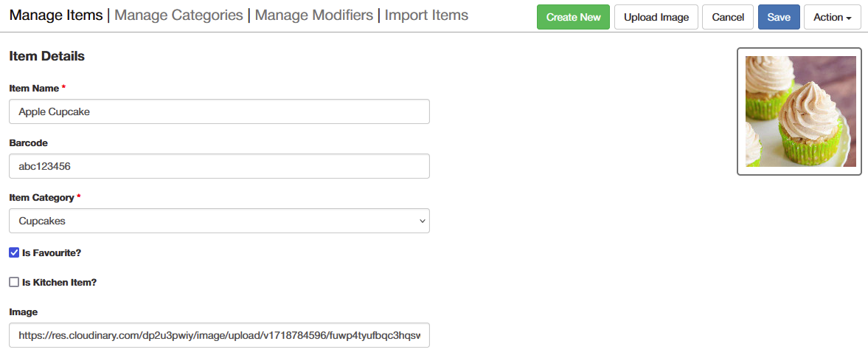Open the Manage Categories tab

pos(178,15)
